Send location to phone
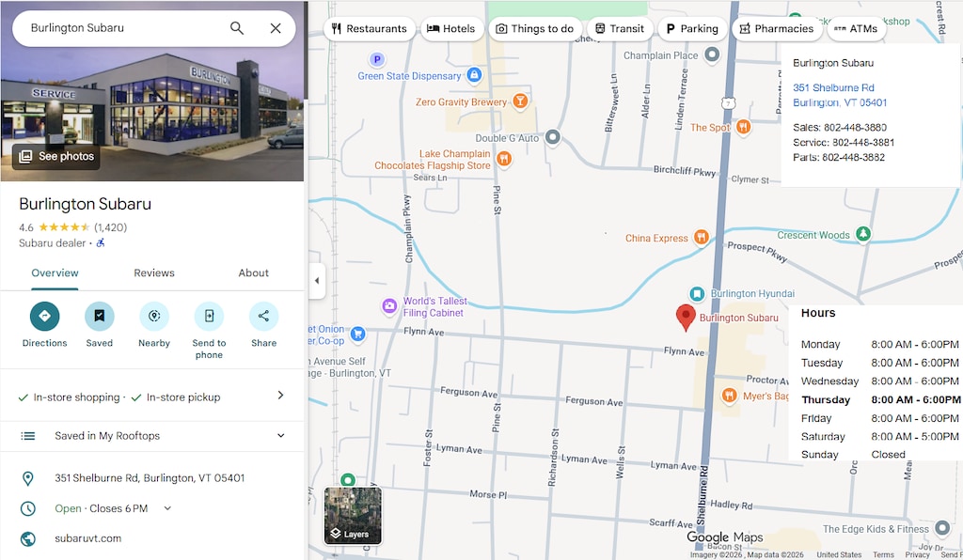The width and height of the screenshot is (963, 560). 209,317
